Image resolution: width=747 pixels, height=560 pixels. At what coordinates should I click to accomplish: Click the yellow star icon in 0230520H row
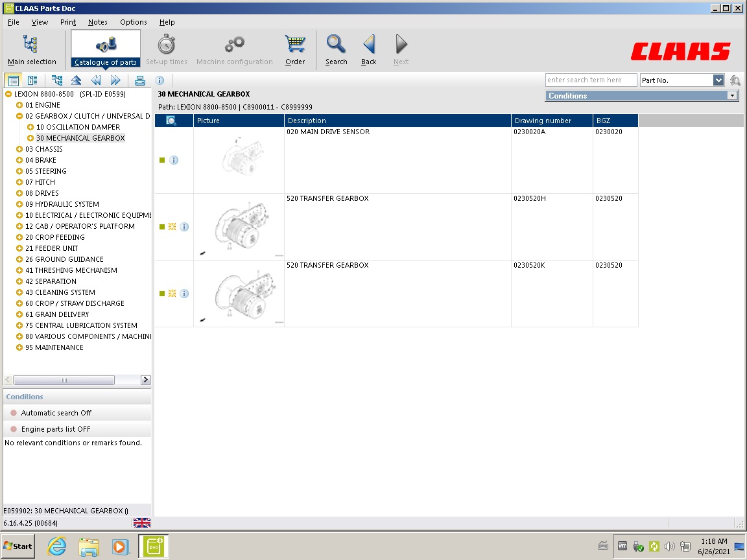172,227
